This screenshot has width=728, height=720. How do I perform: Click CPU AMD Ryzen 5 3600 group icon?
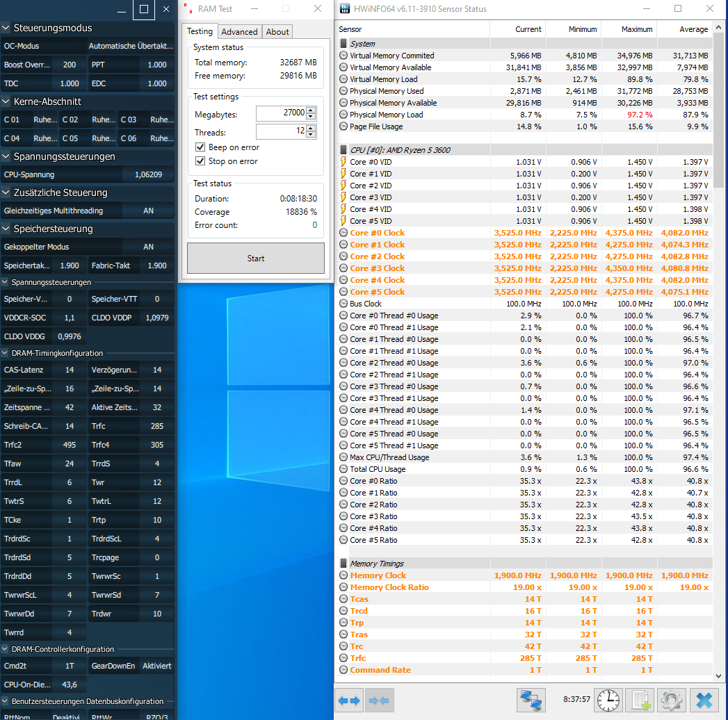click(x=343, y=150)
